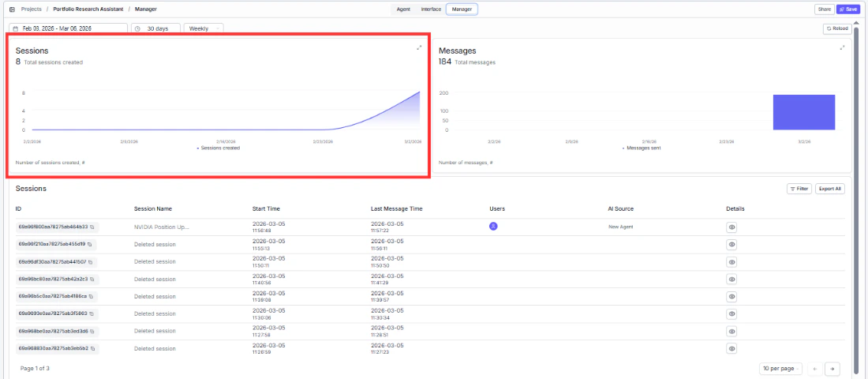Copy session ID of the 11:40:56 row
868x379 pixels.
[92, 279]
